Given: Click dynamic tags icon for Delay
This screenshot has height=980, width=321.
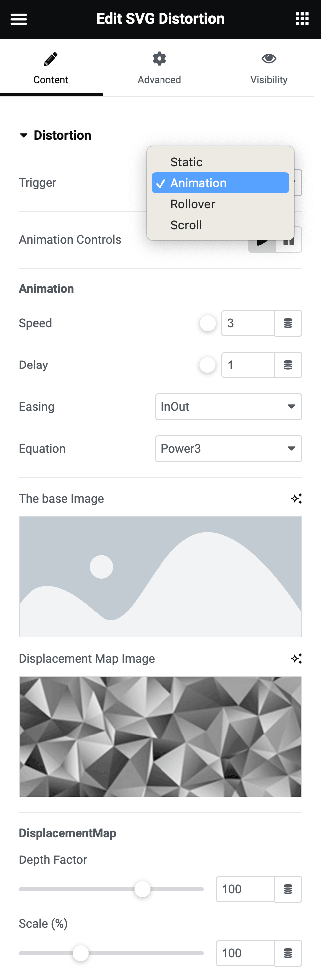Looking at the screenshot, I should pyautogui.click(x=288, y=365).
